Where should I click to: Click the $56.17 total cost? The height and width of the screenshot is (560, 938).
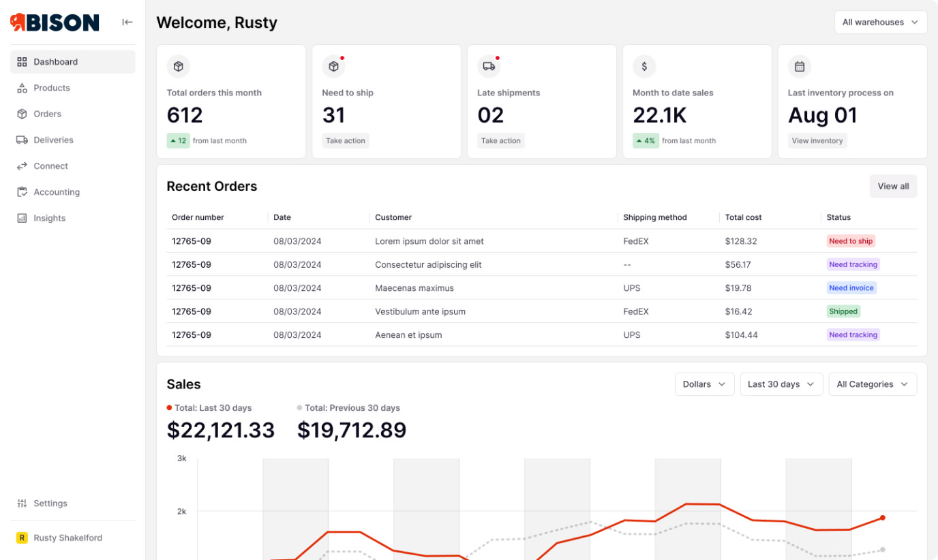coord(738,264)
